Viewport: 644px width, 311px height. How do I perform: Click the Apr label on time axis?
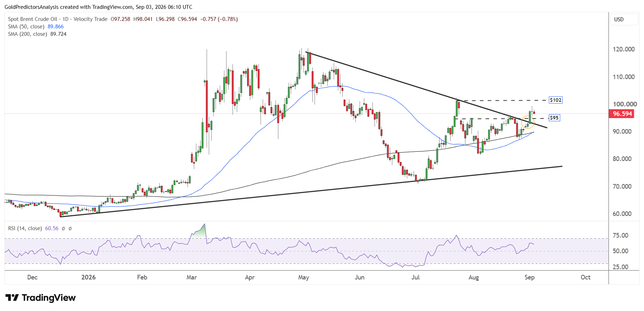click(x=250, y=277)
